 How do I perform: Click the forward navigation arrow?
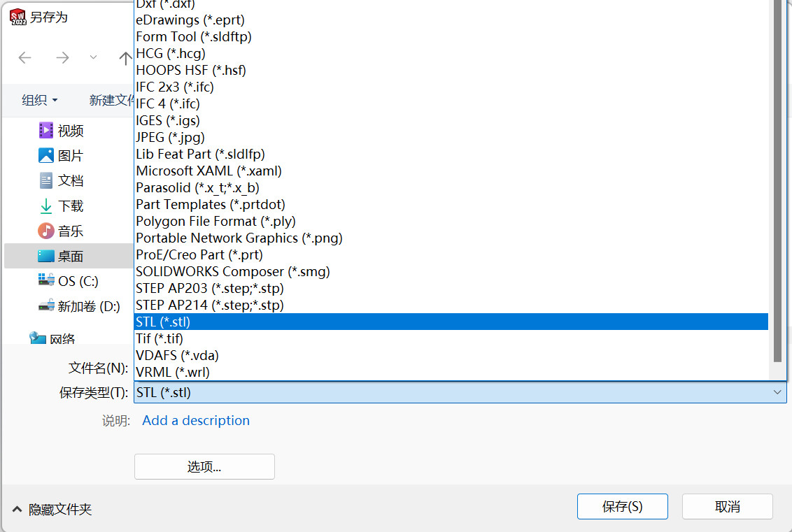click(x=62, y=58)
